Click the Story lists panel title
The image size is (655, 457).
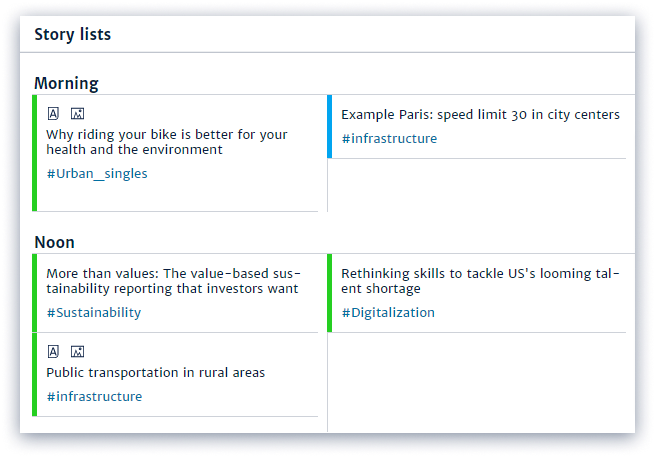(x=72, y=35)
